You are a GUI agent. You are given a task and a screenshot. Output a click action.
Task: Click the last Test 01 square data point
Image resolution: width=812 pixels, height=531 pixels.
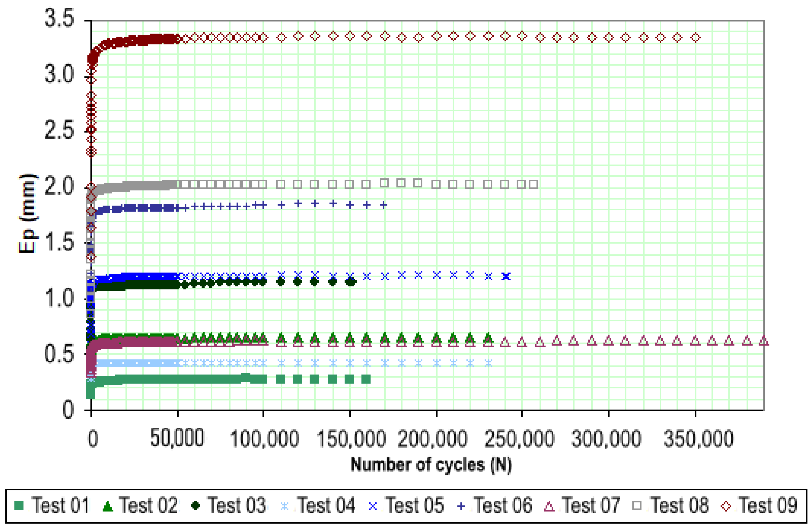click(x=366, y=379)
